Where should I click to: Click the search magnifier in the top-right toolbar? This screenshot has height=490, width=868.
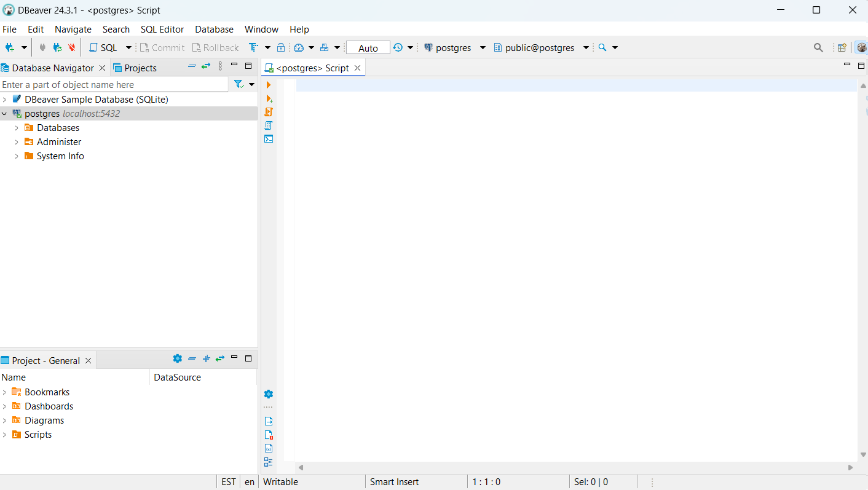pyautogui.click(x=818, y=47)
